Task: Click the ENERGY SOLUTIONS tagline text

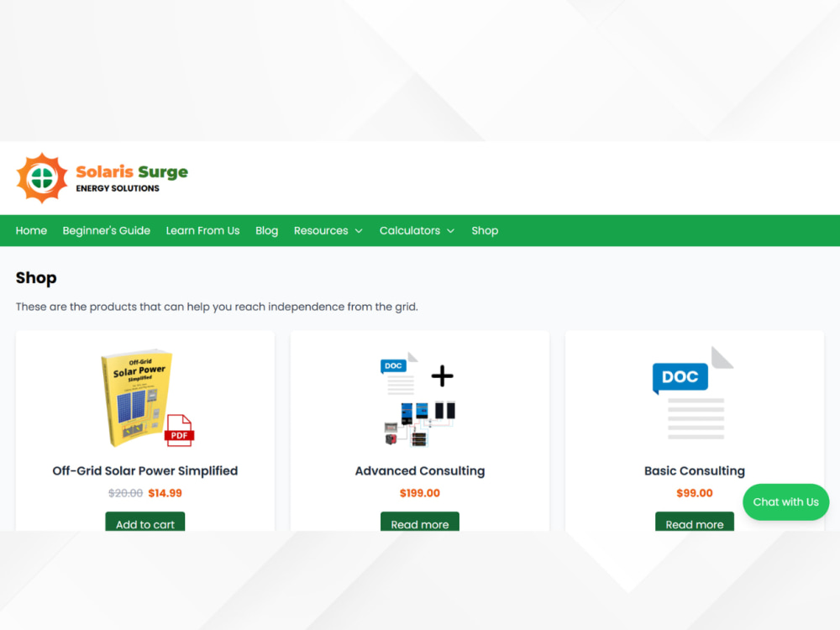Action: pyautogui.click(x=118, y=188)
